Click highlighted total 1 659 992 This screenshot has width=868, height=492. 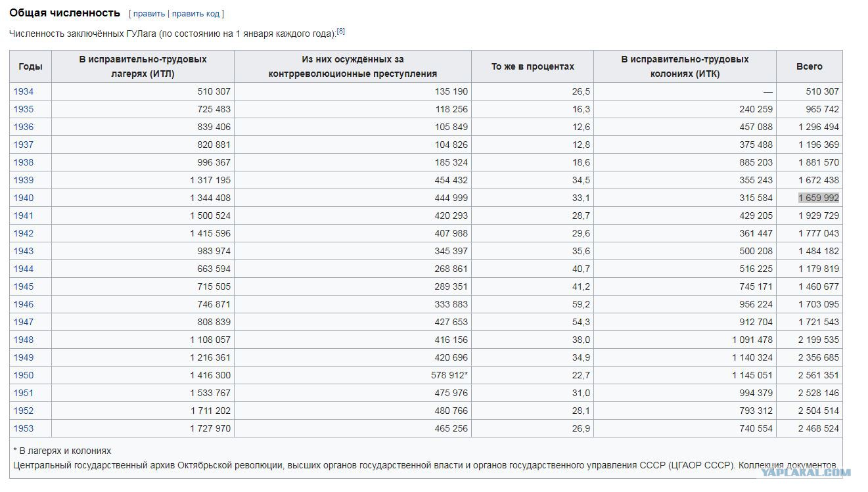818,198
